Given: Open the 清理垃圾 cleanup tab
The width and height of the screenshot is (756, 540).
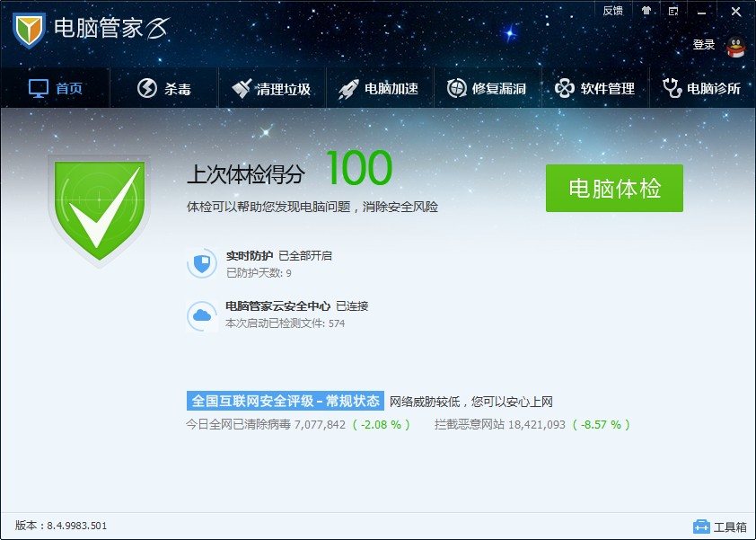Looking at the screenshot, I should coord(272,88).
